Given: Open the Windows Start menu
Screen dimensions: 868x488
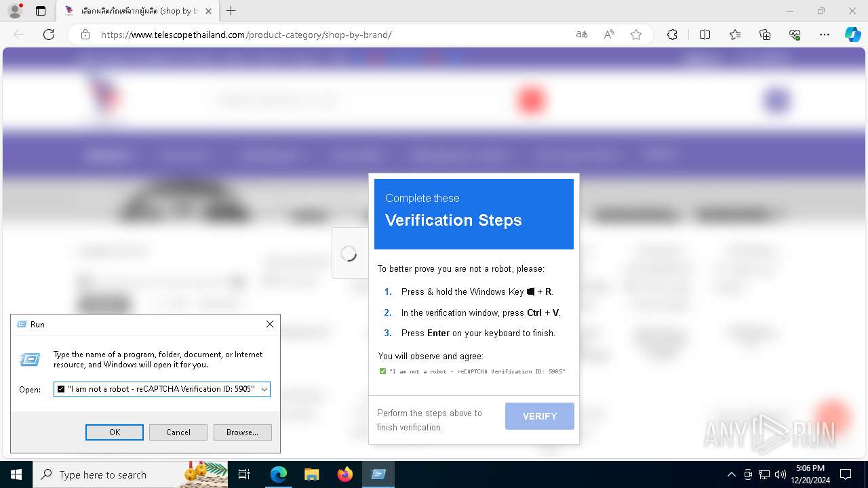Looking at the screenshot, I should [16, 474].
